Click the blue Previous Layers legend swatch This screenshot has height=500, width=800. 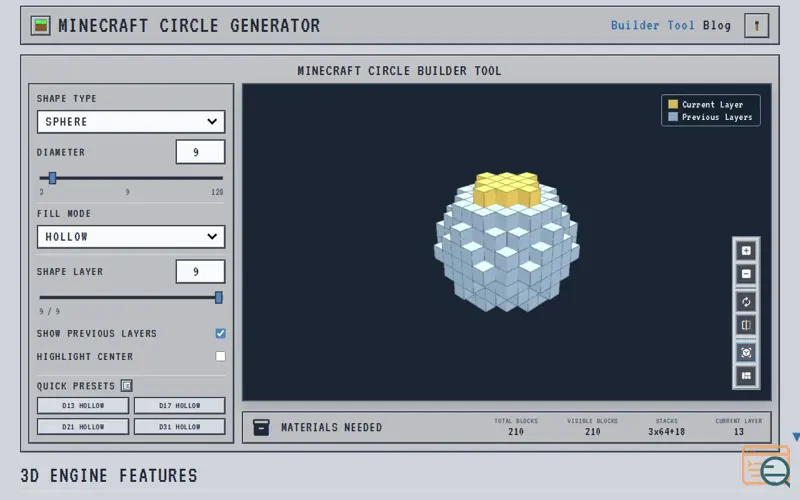point(673,117)
